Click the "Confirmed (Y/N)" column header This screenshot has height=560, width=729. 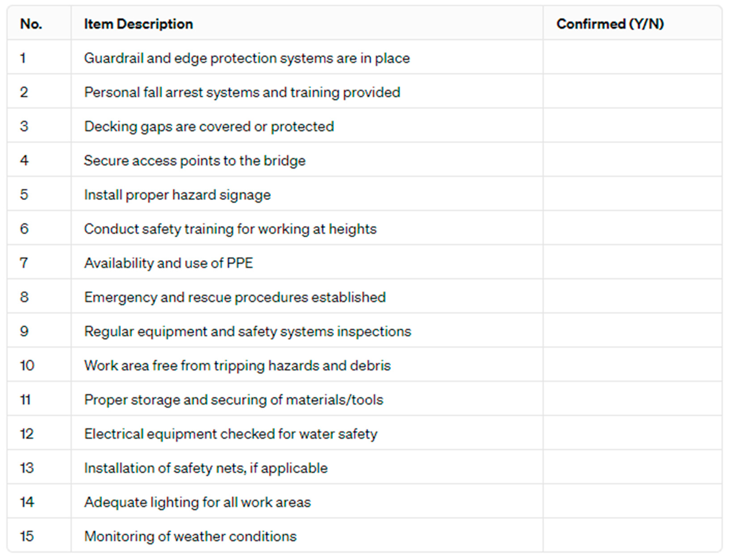click(610, 24)
